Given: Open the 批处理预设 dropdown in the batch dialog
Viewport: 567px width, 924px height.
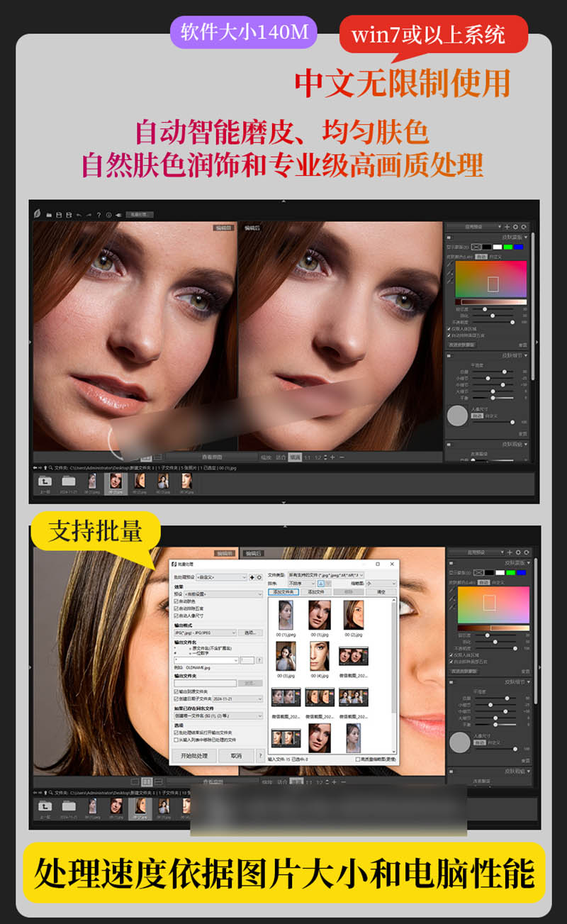Looking at the screenshot, I should (221, 577).
